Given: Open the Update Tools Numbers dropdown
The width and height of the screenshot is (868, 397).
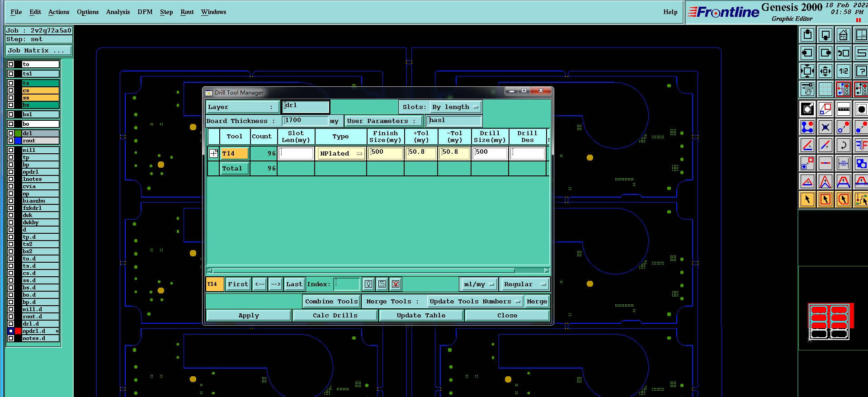Looking at the screenshot, I should click(476, 302).
